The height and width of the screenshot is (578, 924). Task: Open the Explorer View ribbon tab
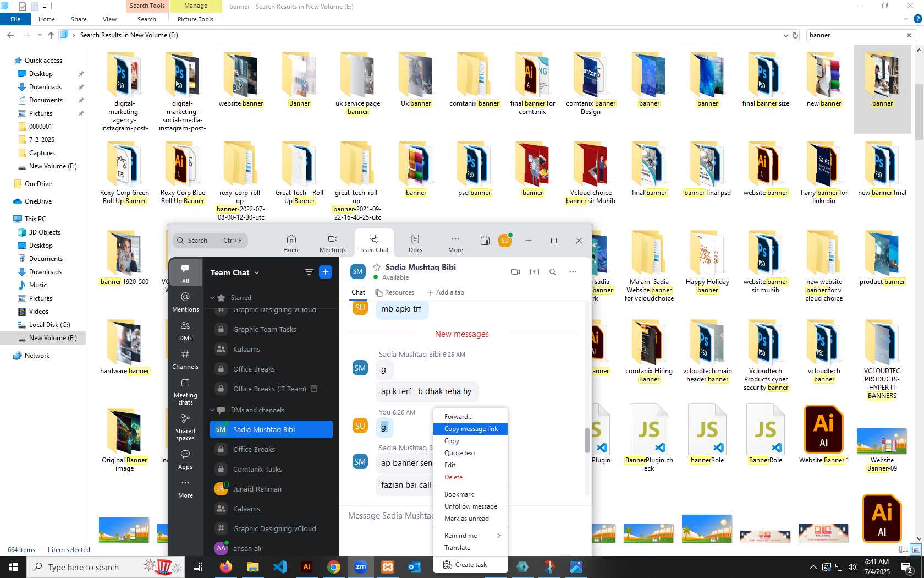[109, 19]
